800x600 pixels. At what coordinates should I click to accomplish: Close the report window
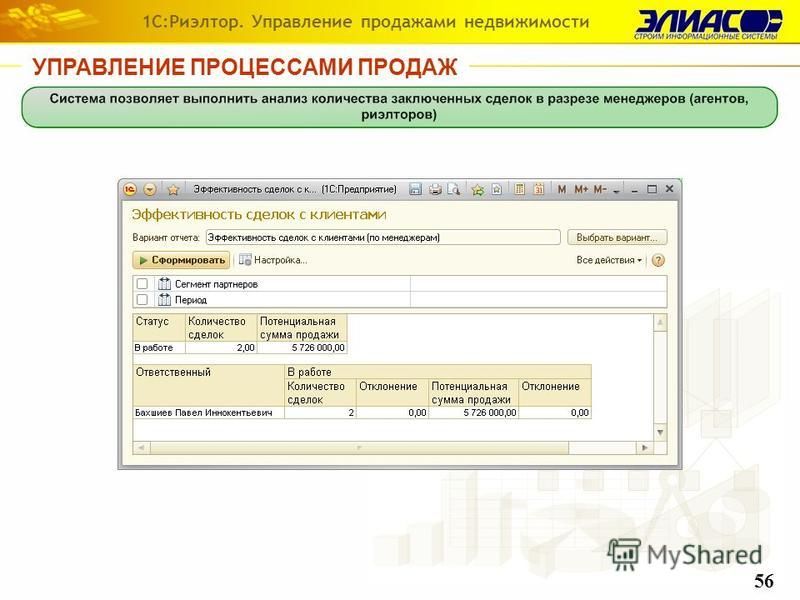click(669, 189)
